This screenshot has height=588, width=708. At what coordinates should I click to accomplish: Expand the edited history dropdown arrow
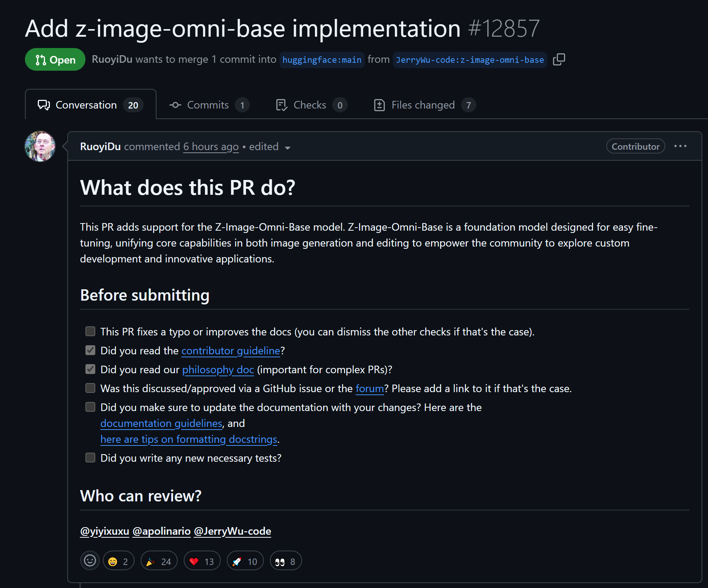pyautogui.click(x=288, y=147)
